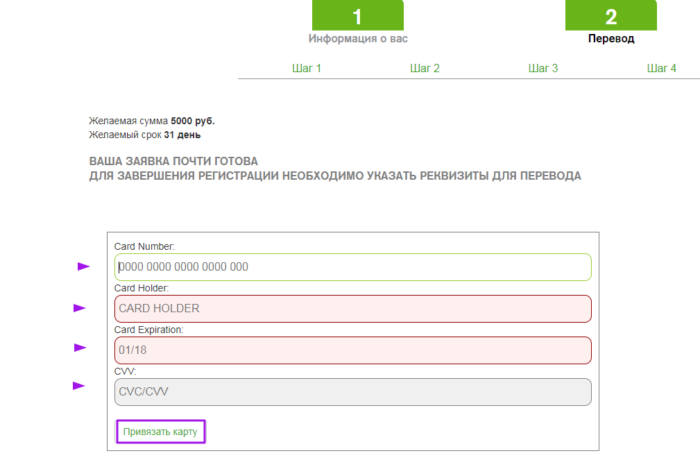
Task: Click the green number 2 stage box
Action: click(610, 16)
